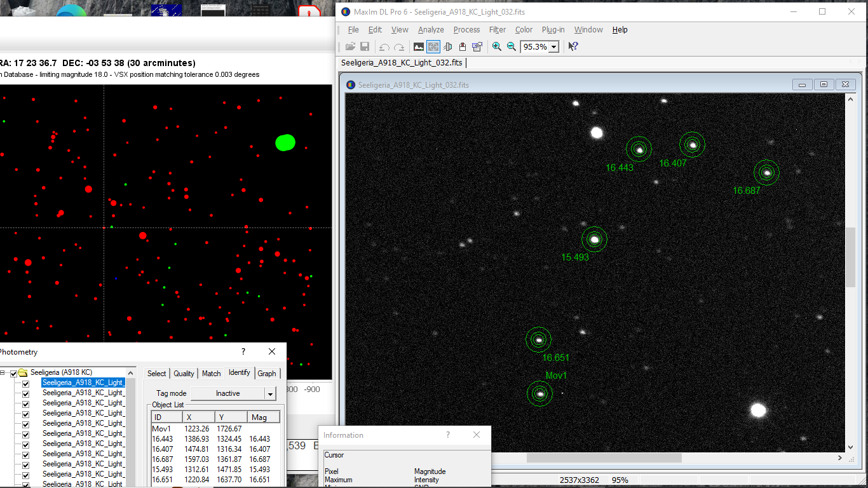Screen dimensions: 868x488
Task: Click the ID column header
Action: (167, 417)
